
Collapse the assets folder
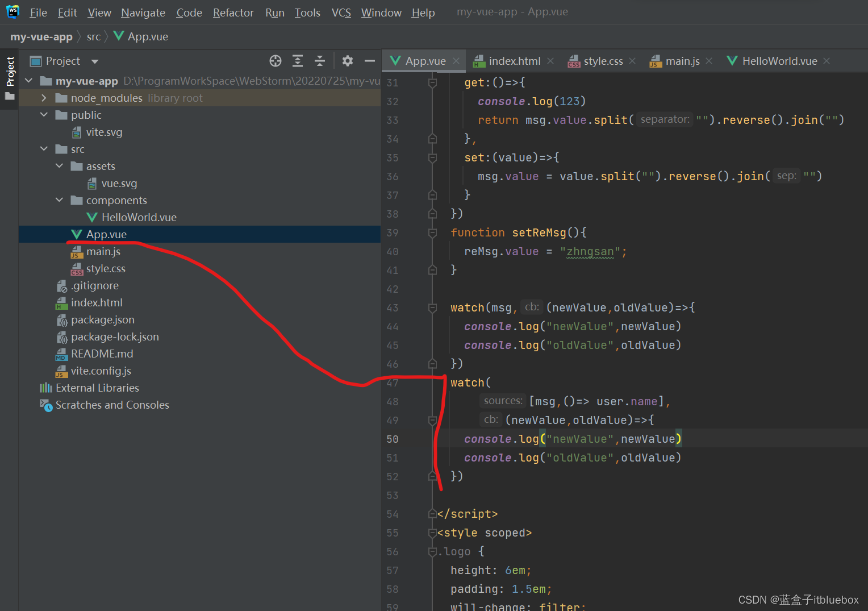59,166
